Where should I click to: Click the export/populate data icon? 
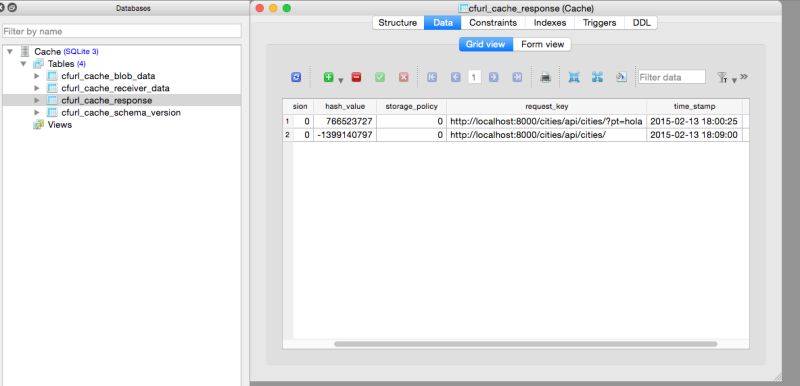coord(621,77)
